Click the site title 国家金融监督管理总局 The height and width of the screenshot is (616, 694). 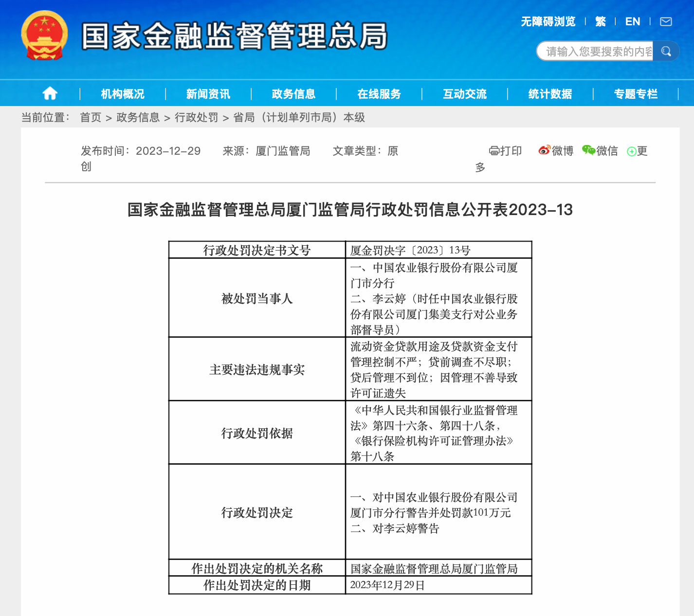[235, 36]
